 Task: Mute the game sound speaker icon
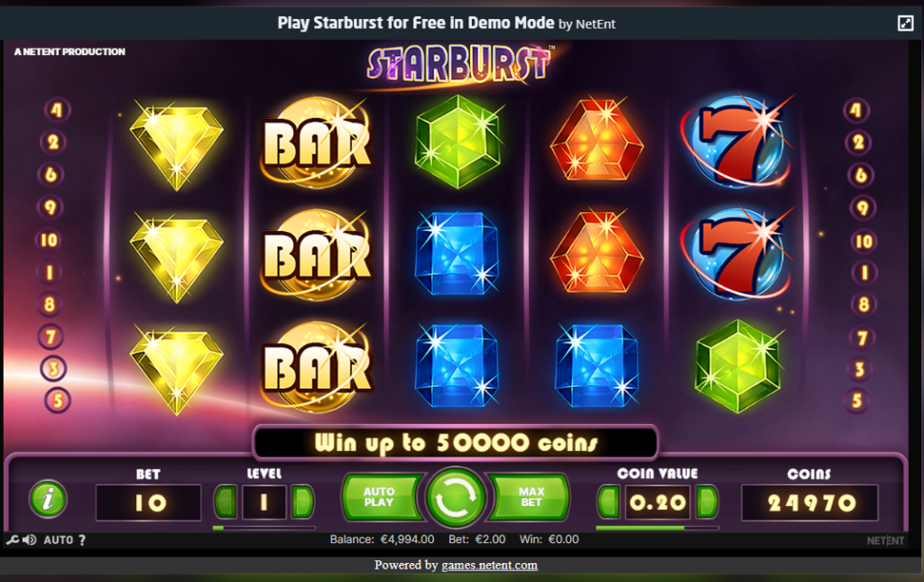pos(29,540)
